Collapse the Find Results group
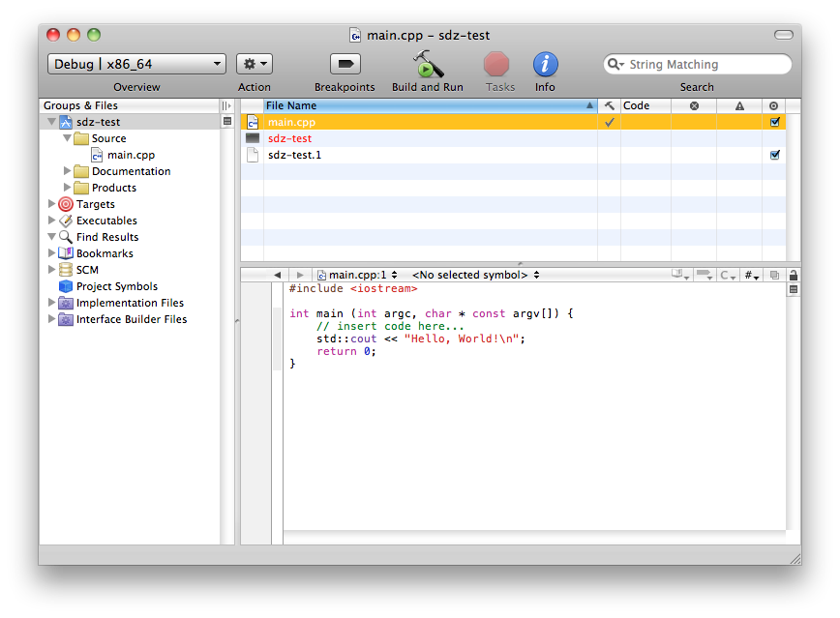The image size is (840, 618). click(x=51, y=237)
